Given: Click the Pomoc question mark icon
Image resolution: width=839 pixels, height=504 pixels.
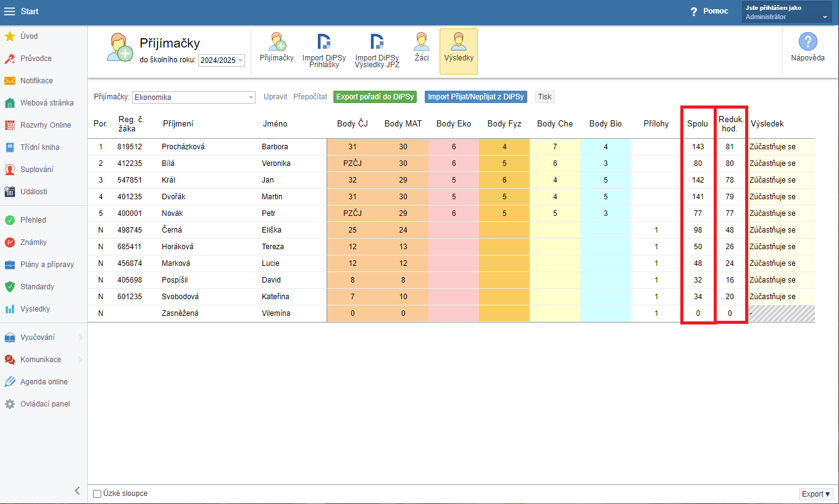Looking at the screenshot, I should pyautogui.click(x=694, y=11).
